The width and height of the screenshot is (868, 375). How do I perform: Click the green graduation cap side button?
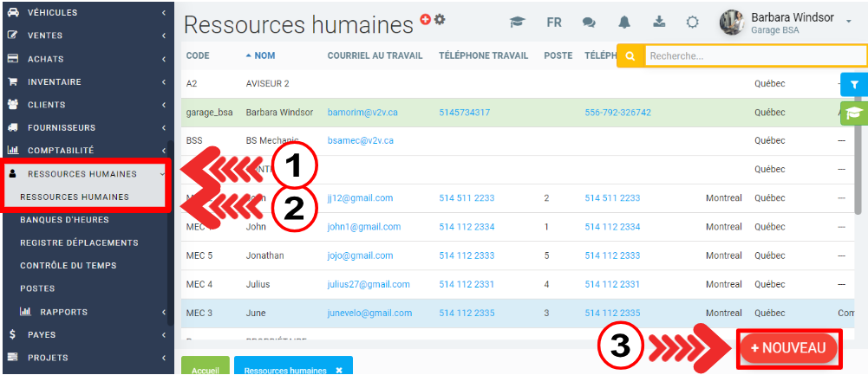854,113
